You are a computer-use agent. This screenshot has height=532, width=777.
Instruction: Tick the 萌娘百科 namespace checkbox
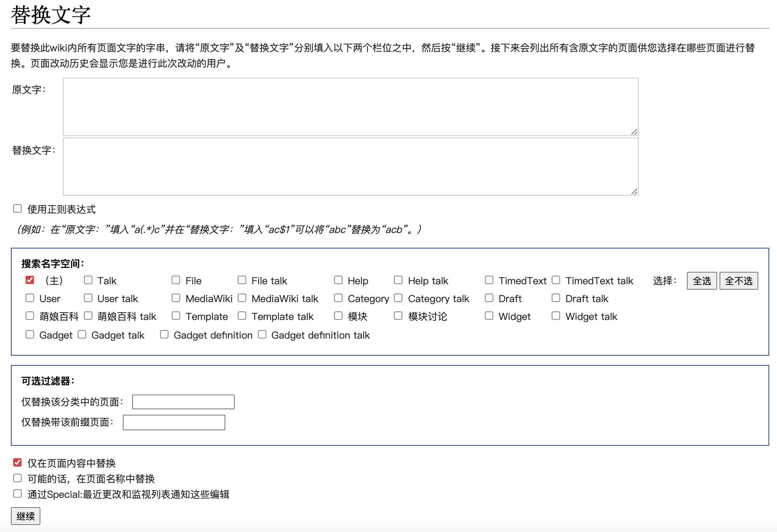[30, 316]
